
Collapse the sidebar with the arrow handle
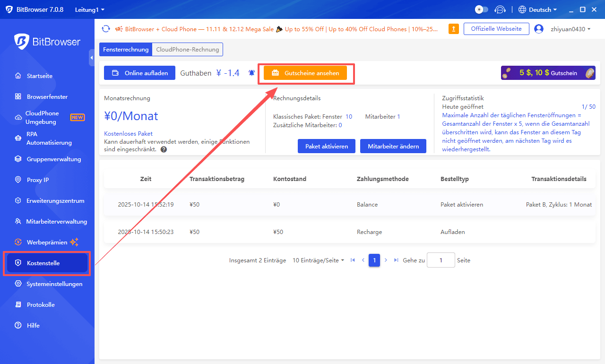coord(91,57)
